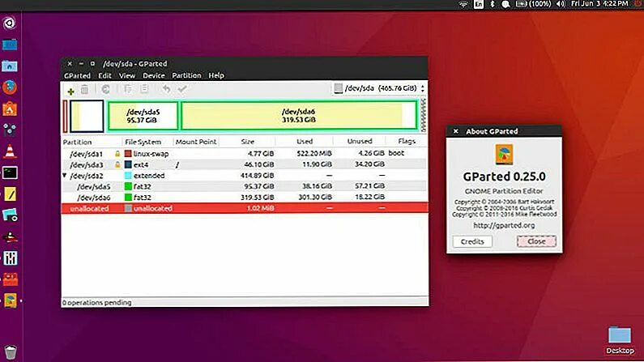Click the Mount Point column header
Screen dimensions: 644x362
[196, 142]
